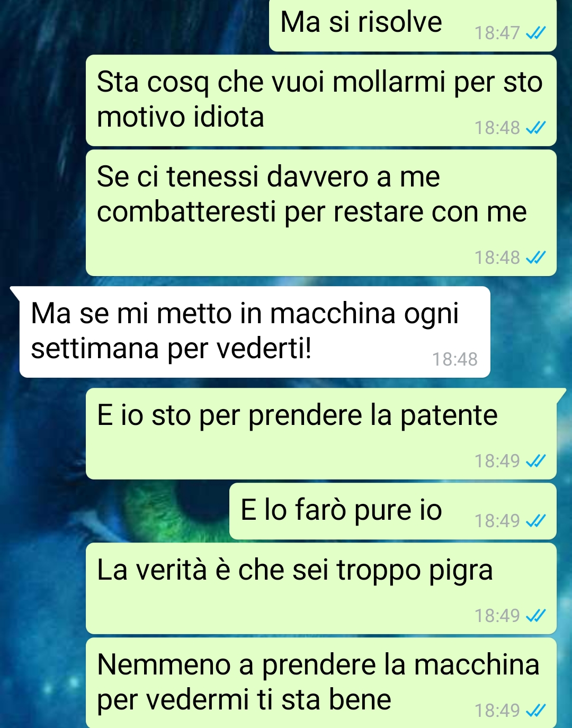572x728 pixels.
Task: Tap double ticks next to 'E lo farò pure io'
Action: [x=535, y=521]
